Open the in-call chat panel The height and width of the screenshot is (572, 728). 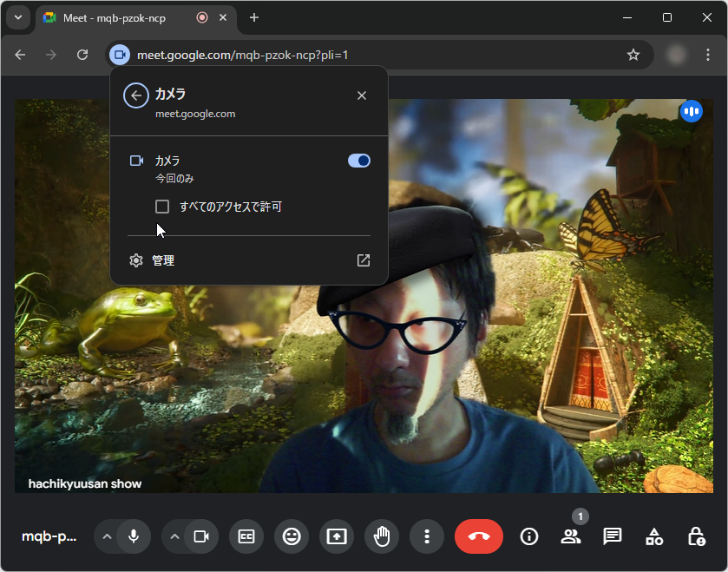click(x=612, y=536)
